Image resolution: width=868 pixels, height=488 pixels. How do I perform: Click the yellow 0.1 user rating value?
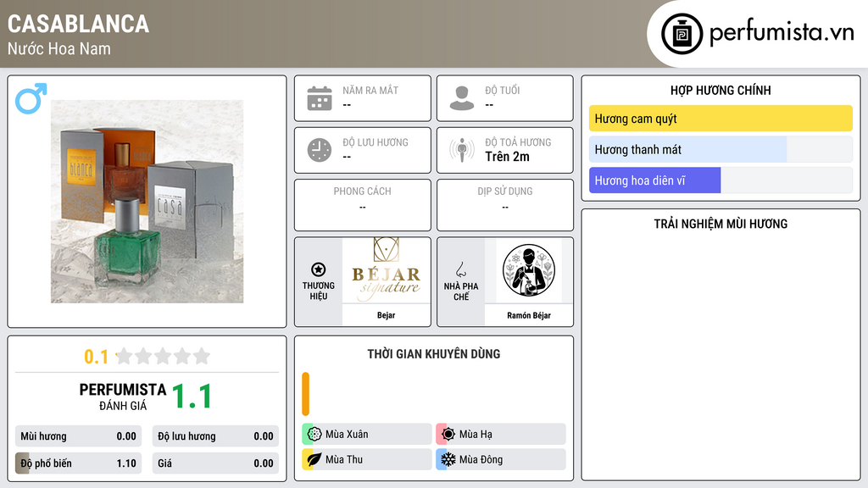96,357
